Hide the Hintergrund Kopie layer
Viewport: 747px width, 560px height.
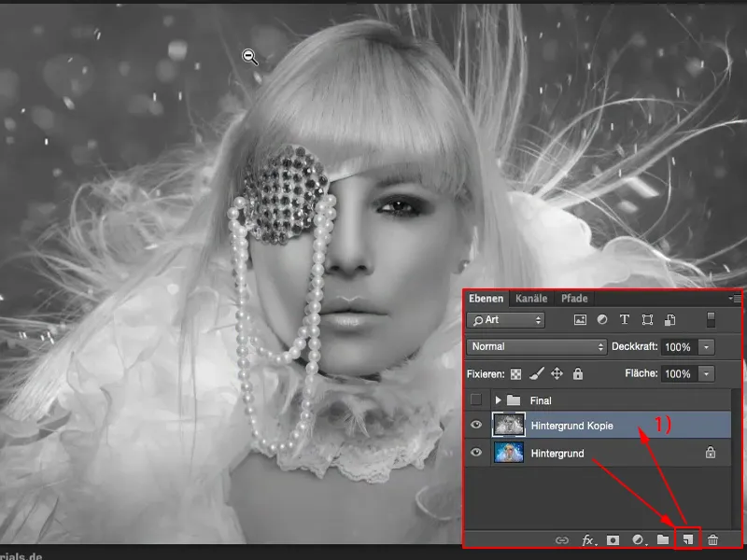(x=476, y=425)
